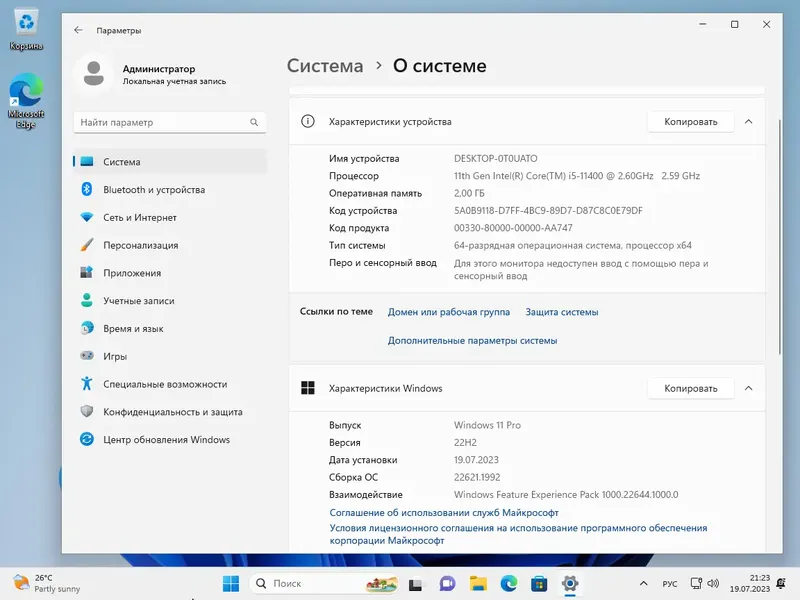Open File Explorer from the taskbar
Image resolution: width=800 pixels, height=600 pixels.
(478, 583)
